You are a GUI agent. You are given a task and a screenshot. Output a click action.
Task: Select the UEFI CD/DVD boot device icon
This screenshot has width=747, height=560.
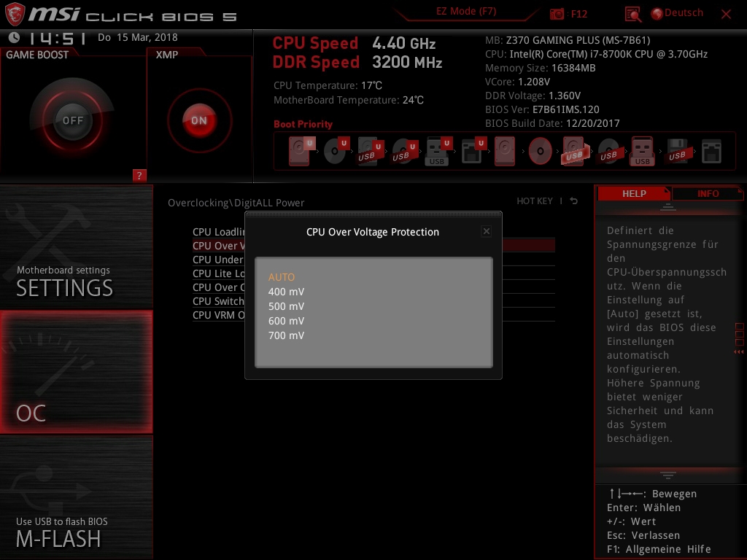coord(336,151)
